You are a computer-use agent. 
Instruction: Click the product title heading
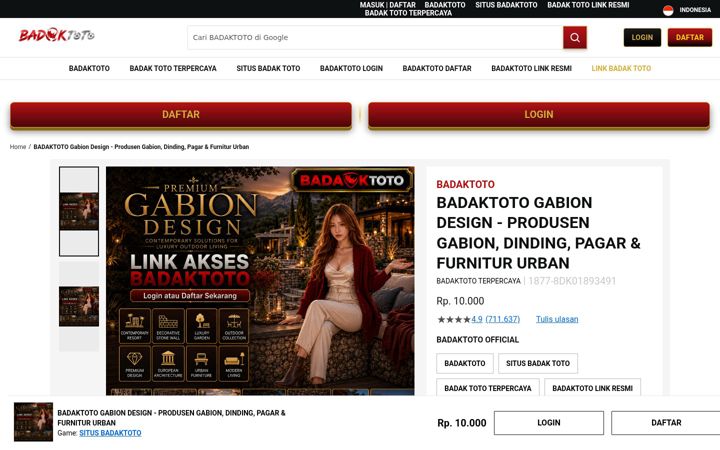(538, 233)
